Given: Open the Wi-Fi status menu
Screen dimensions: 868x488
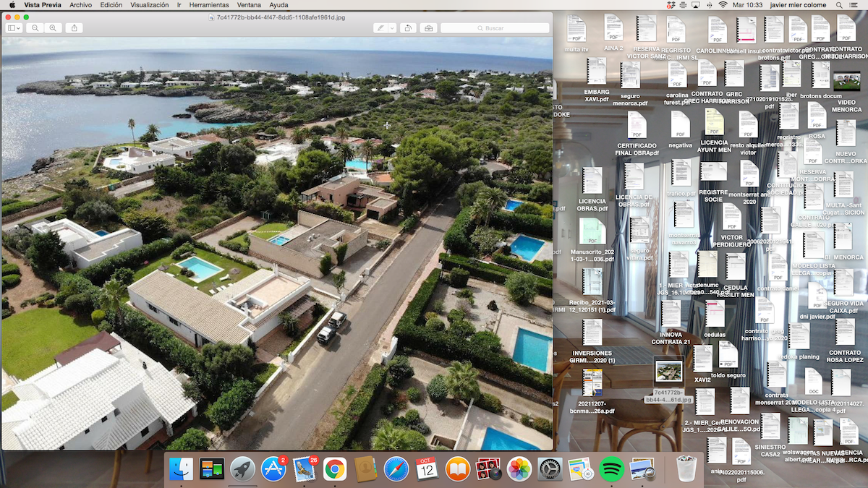Looking at the screenshot, I should click(x=722, y=5).
